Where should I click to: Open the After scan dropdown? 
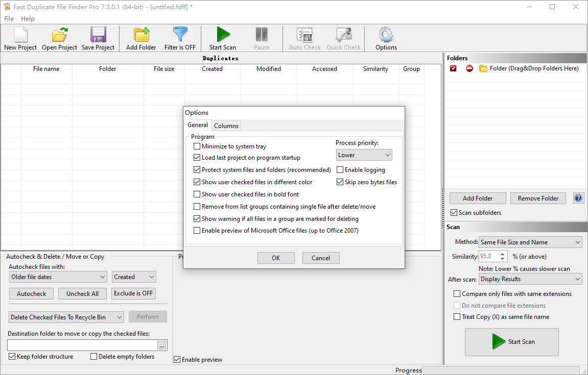(530, 279)
